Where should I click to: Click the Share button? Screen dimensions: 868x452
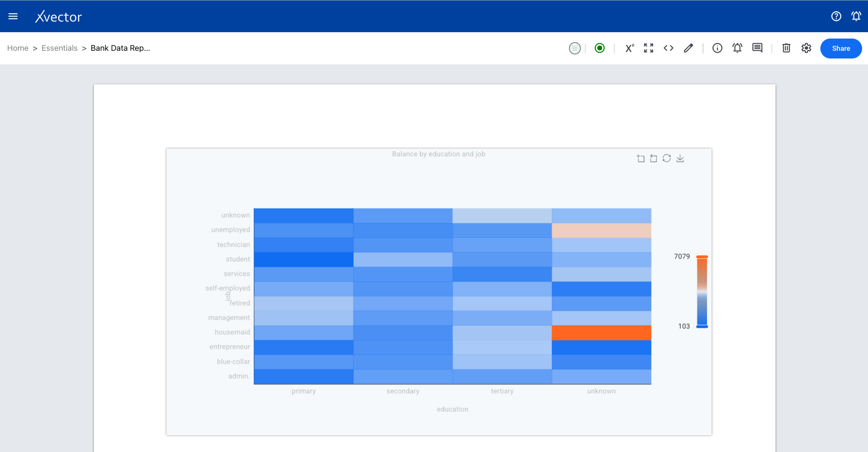pos(841,49)
